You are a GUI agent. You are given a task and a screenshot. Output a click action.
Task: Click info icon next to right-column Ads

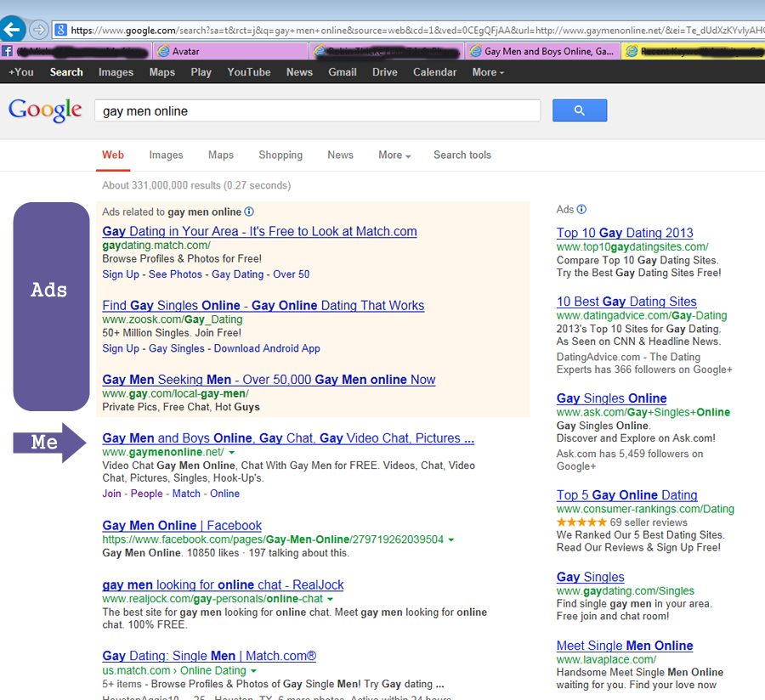click(x=581, y=209)
